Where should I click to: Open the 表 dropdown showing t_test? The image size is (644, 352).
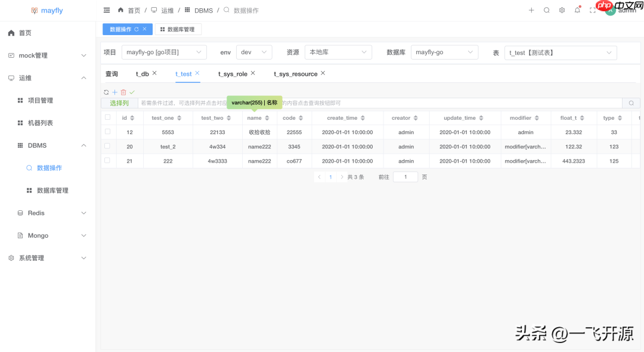pos(559,52)
